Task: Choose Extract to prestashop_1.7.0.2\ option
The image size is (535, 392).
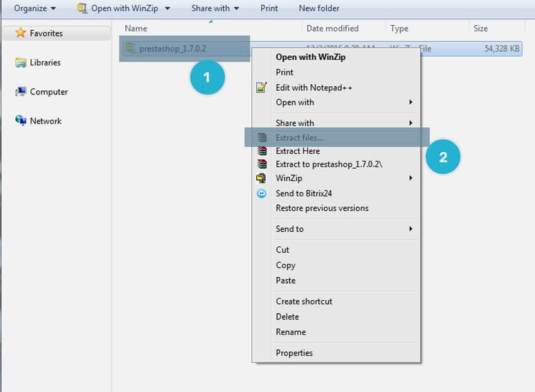Action: [329, 164]
